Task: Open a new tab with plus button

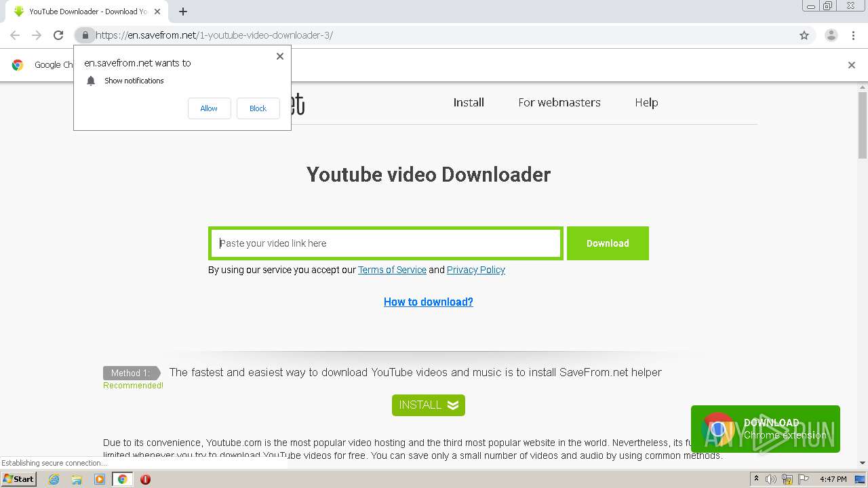Action: point(183,12)
